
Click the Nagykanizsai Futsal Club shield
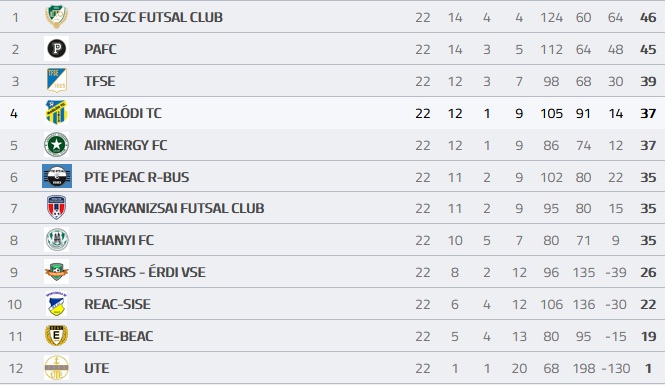pos(56,208)
